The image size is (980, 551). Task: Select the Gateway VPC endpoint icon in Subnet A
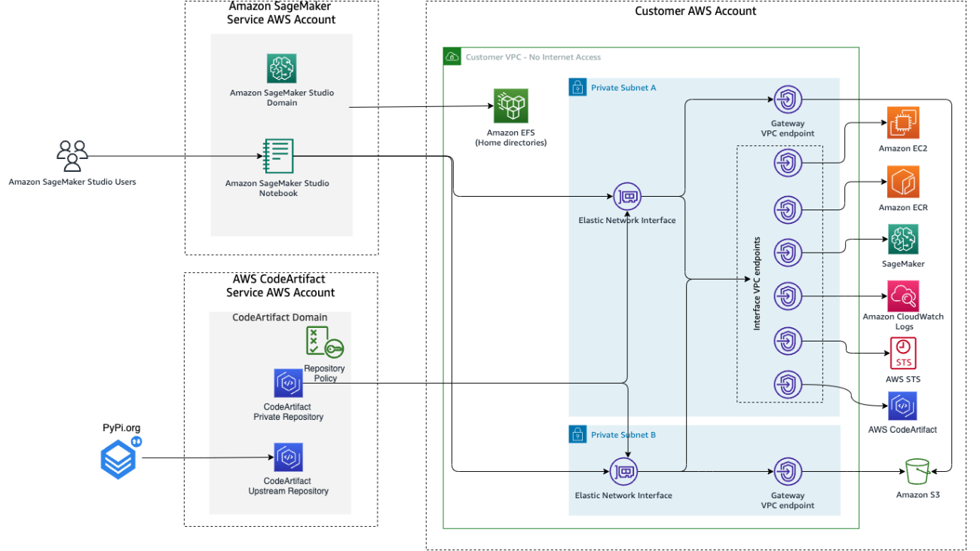pos(788,99)
